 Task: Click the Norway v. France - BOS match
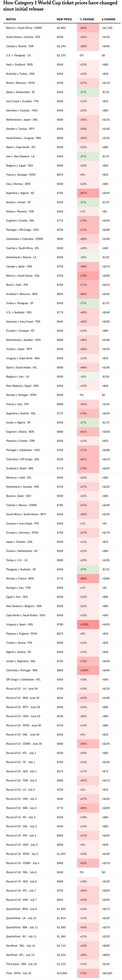(20, 578)
